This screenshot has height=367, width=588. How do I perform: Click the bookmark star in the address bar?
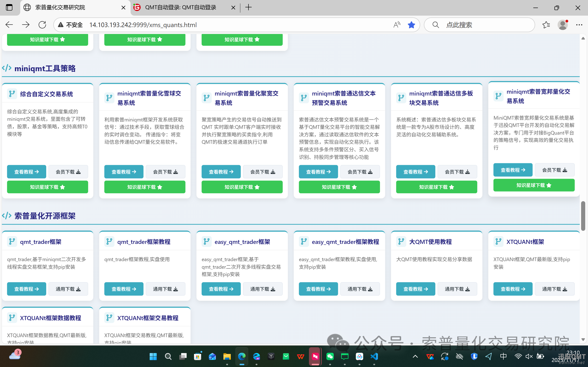click(411, 25)
